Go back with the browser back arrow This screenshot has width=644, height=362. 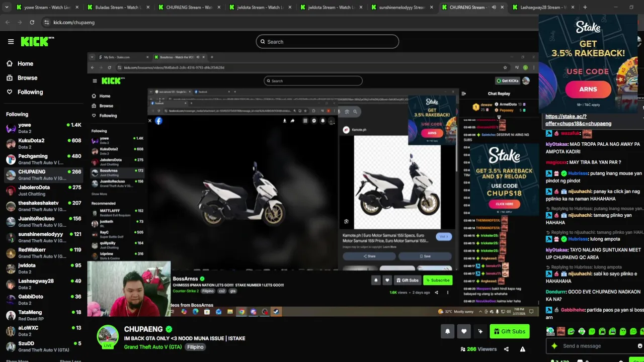pyautogui.click(x=8, y=22)
